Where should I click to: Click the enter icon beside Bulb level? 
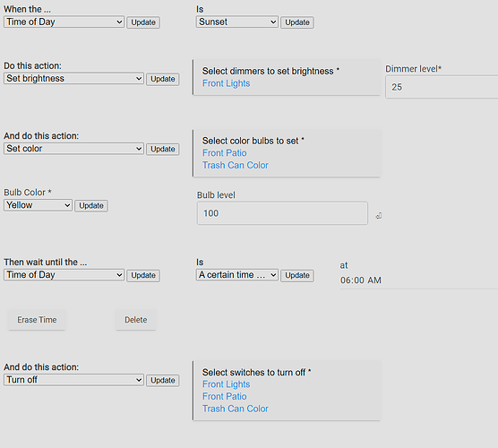pos(378,216)
